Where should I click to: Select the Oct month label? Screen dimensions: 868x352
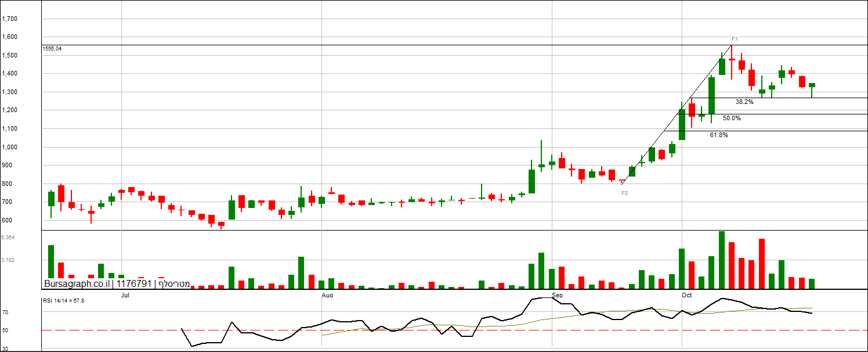(x=687, y=295)
